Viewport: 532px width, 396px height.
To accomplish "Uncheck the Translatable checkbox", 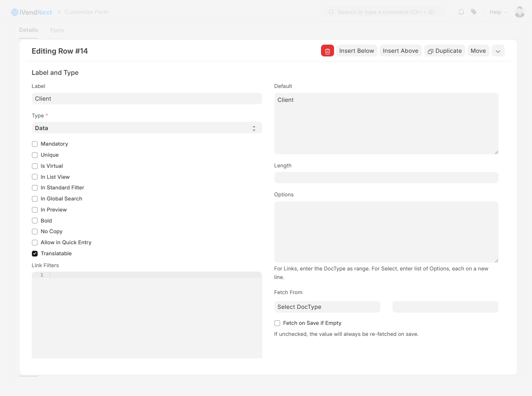I will click(34, 253).
